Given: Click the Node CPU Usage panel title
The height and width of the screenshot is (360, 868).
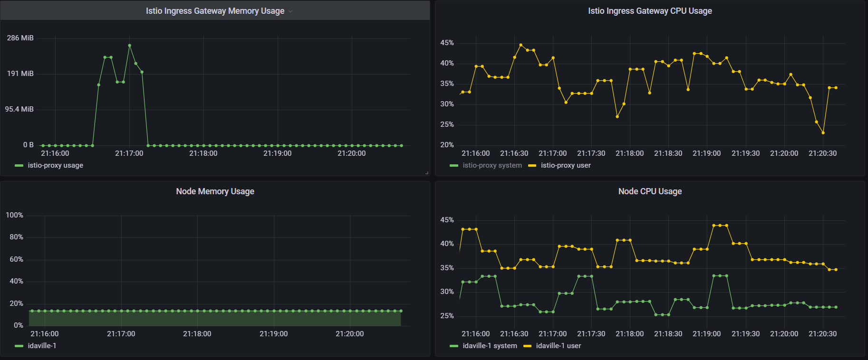Looking at the screenshot, I should pos(649,191).
